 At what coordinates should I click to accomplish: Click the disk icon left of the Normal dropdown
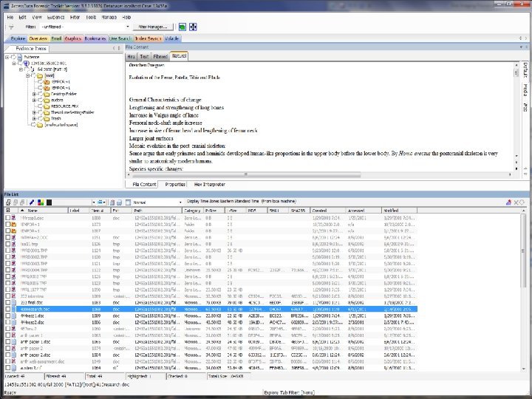119,202
